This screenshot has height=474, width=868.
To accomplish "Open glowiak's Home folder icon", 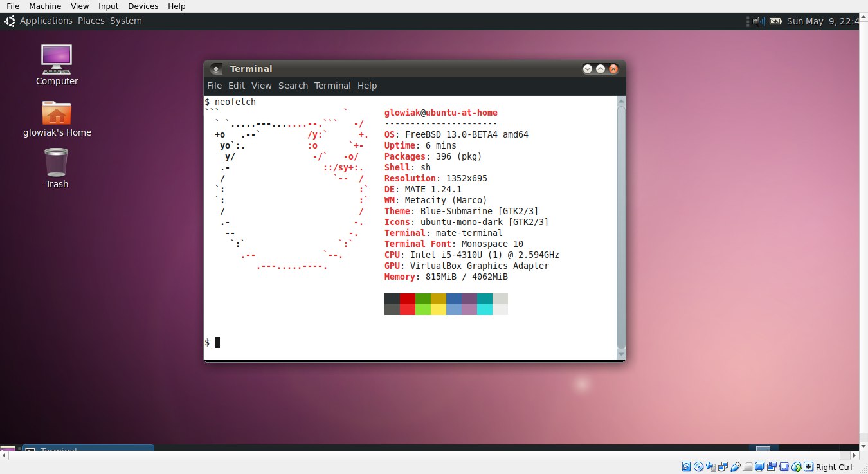I will (57, 119).
